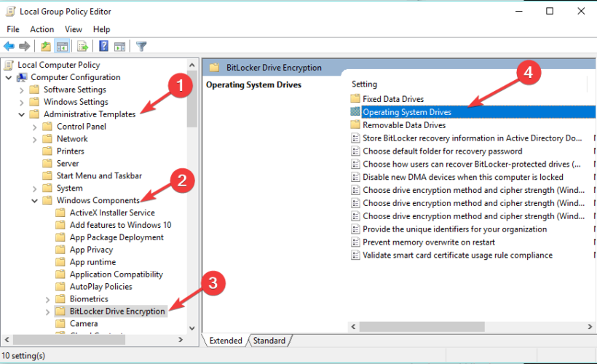597x364 pixels.
Task: Select Store BitLocker recovery information in Active Directory
Action: (x=472, y=138)
